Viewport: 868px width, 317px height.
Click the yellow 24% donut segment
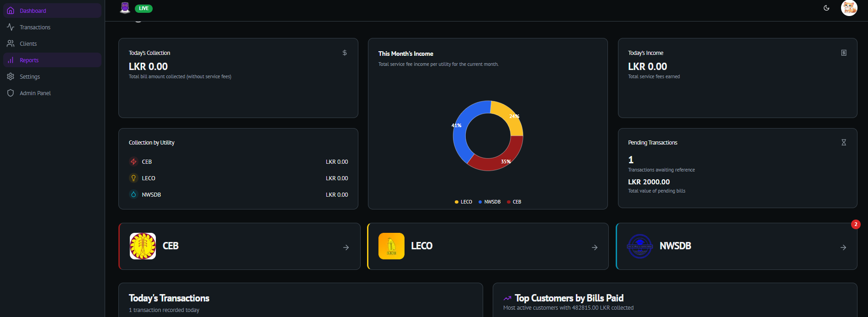[511, 116]
